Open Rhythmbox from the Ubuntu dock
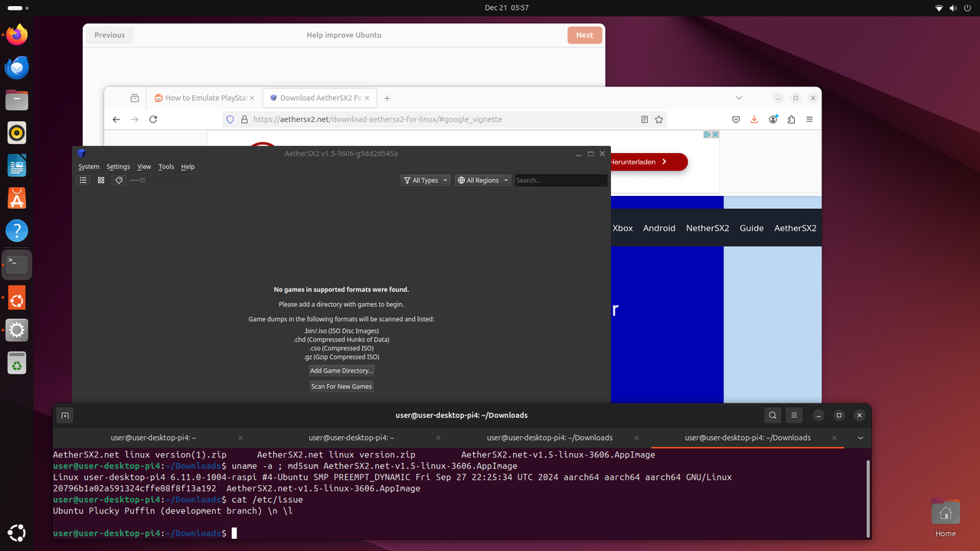This screenshot has width=980, height=551. [17, 133]
